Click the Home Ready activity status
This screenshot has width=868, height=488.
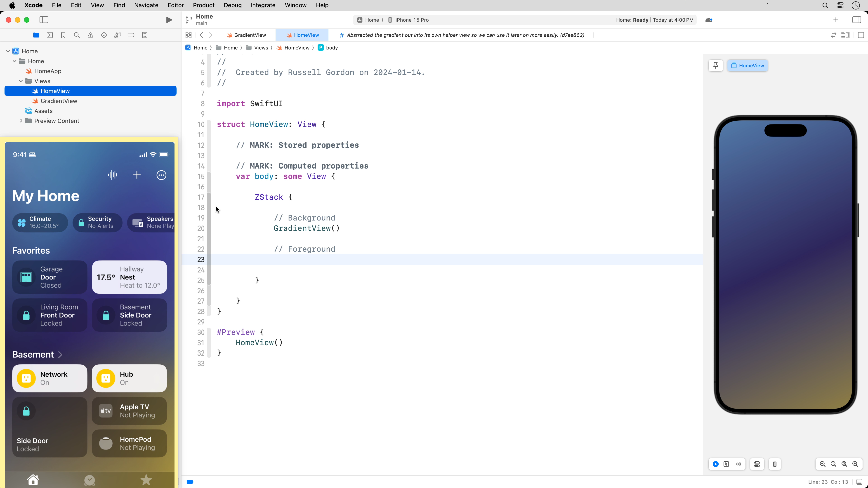point(655,20)
